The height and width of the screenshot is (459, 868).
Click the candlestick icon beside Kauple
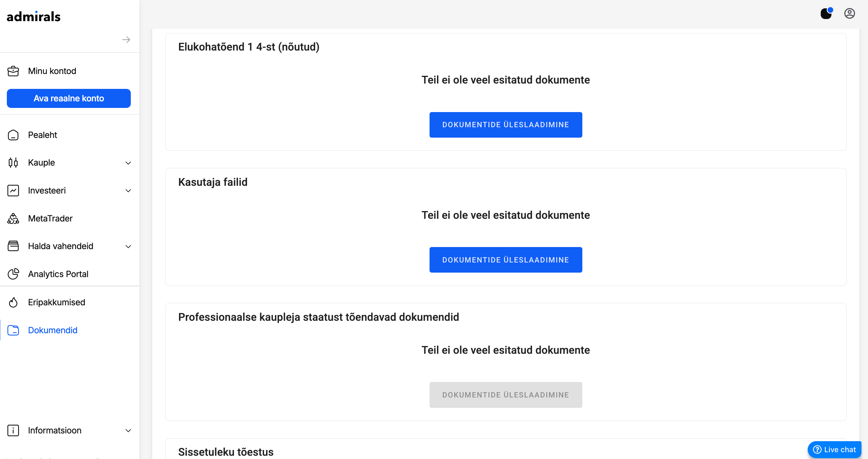tap(13, 163)
